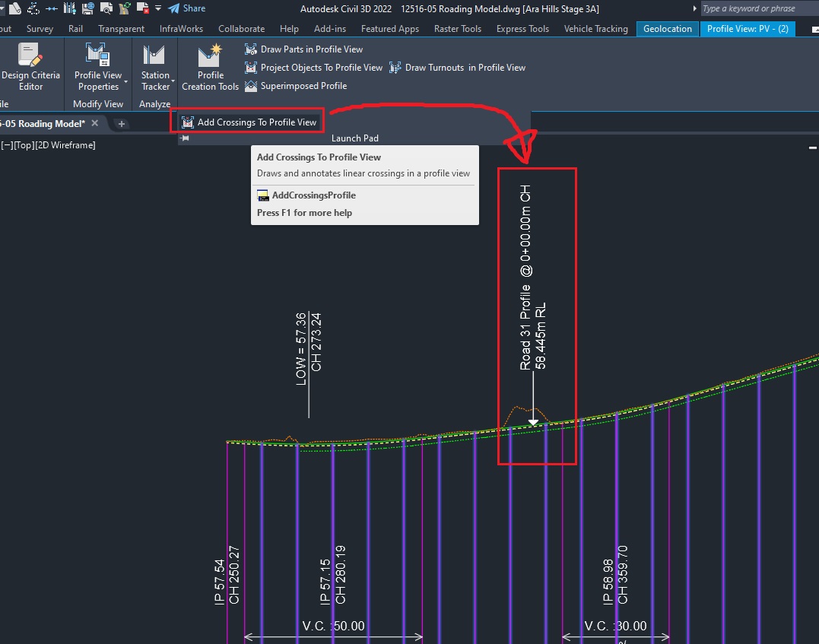Click the Profile View Properties icon

98,56
